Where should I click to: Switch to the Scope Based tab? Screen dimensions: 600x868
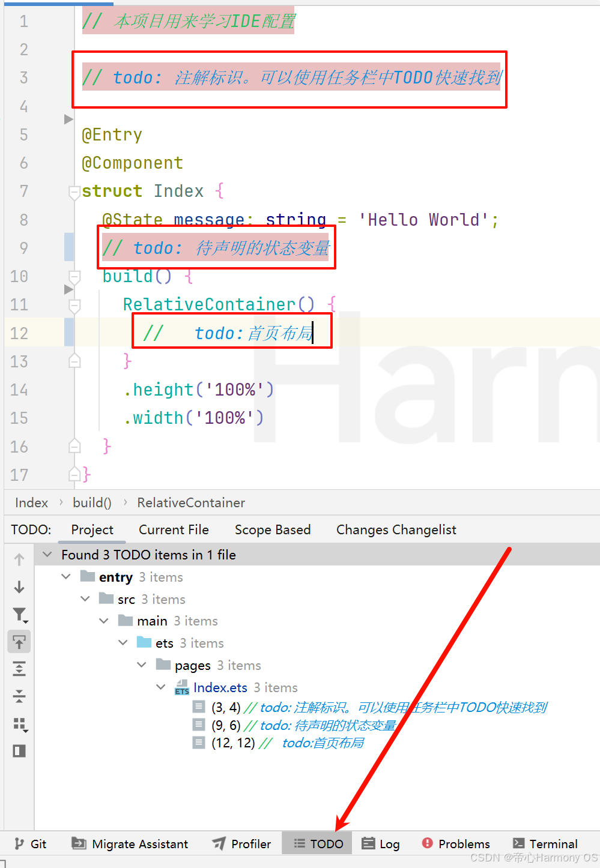(273, 529)
